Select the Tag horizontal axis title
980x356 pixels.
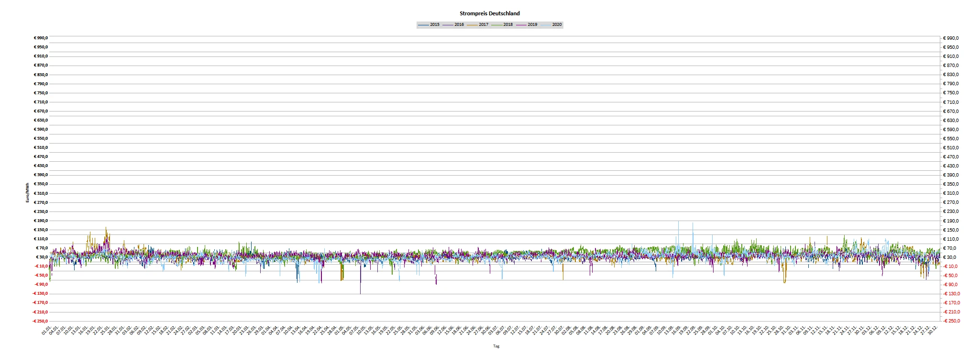(496, 345)
